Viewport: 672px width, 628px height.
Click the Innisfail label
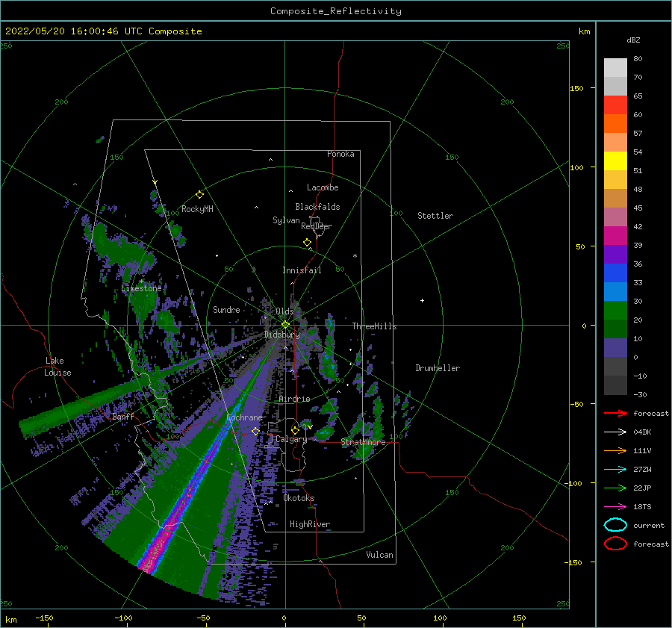pos(302,270)
